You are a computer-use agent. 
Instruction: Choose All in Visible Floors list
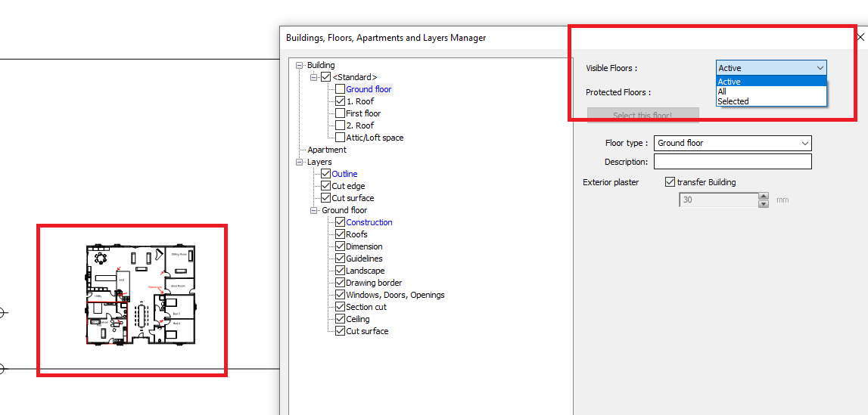771,91
